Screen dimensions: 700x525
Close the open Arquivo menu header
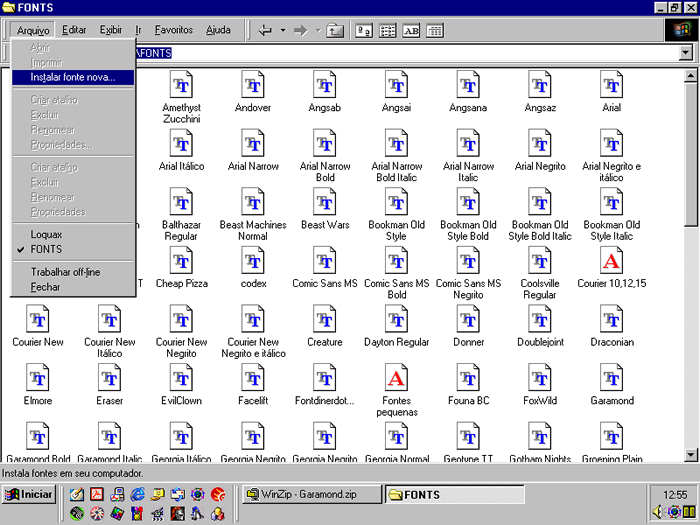[33, 30]
